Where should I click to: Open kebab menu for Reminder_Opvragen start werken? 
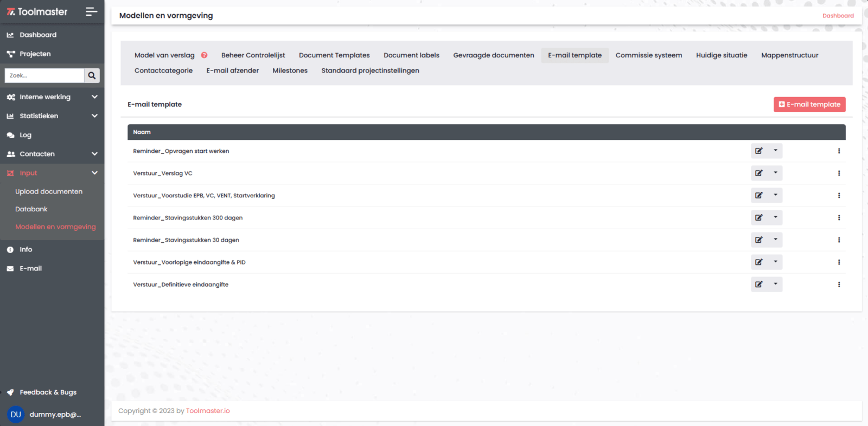tap(839, 151)
